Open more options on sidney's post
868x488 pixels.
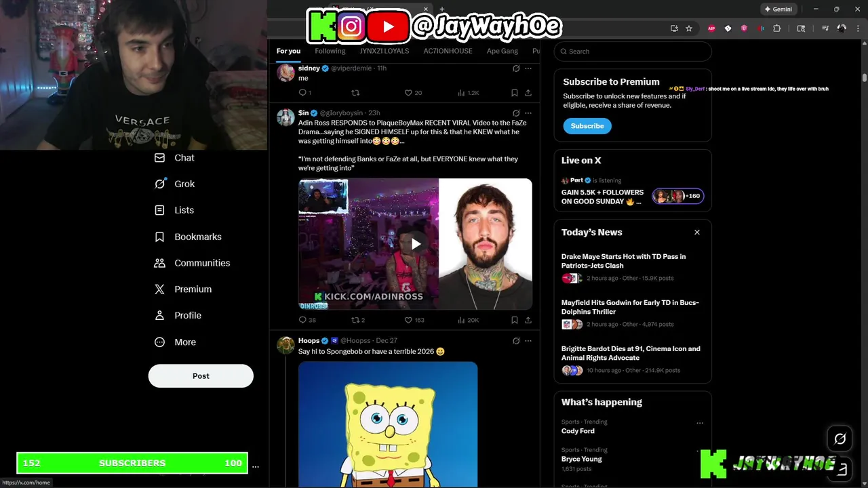tap(528, 68)
